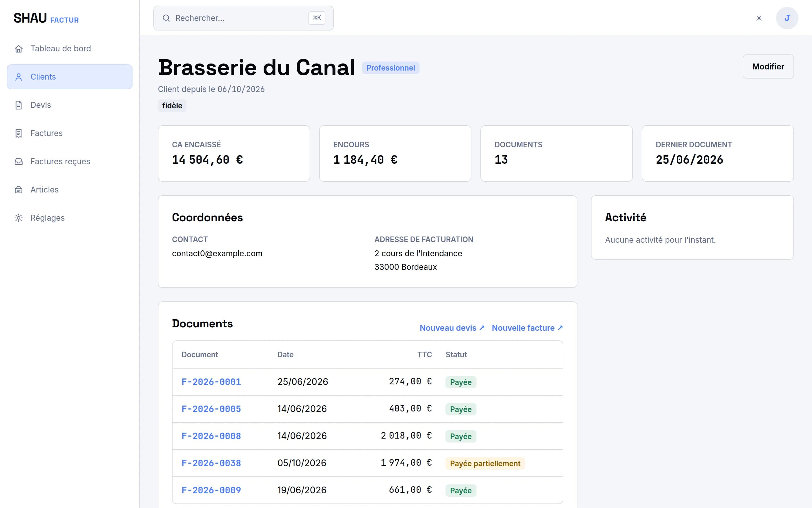
Task: Click the Tableau de bord home icon
Action: (19, 49)
